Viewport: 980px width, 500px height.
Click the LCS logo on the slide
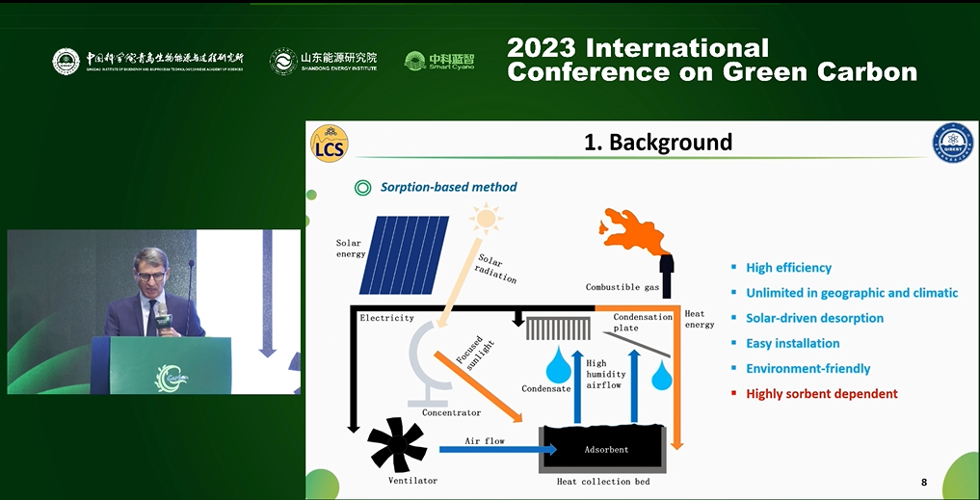pyautogui.click(x=330, y=144)
